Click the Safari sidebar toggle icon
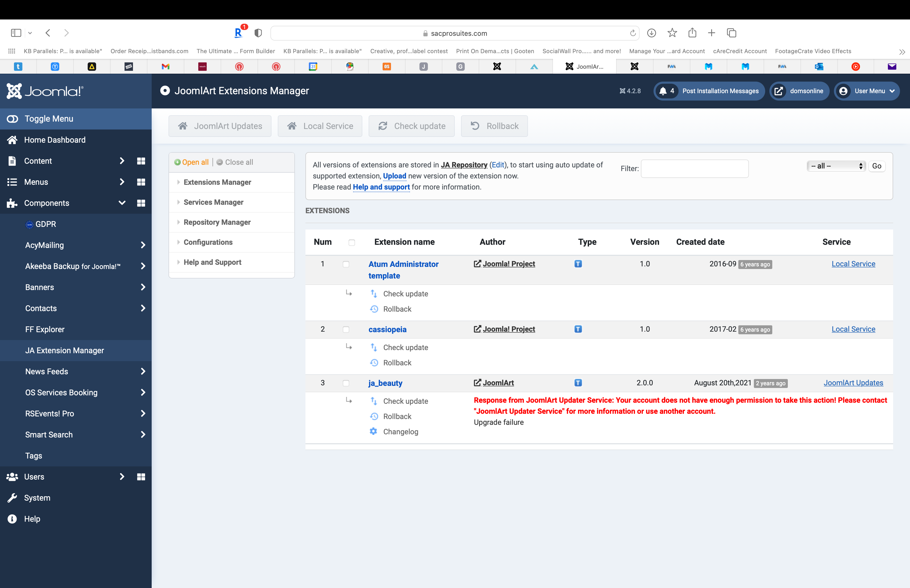 16,33
